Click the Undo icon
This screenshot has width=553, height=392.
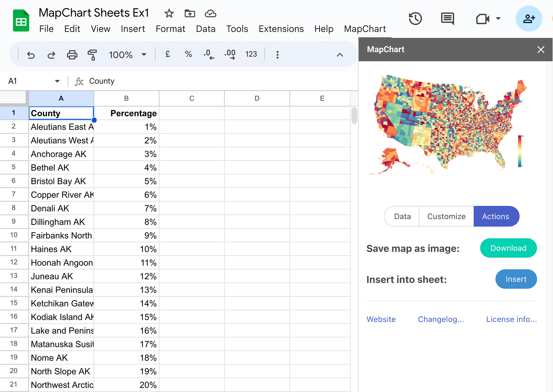click(31, 54)
